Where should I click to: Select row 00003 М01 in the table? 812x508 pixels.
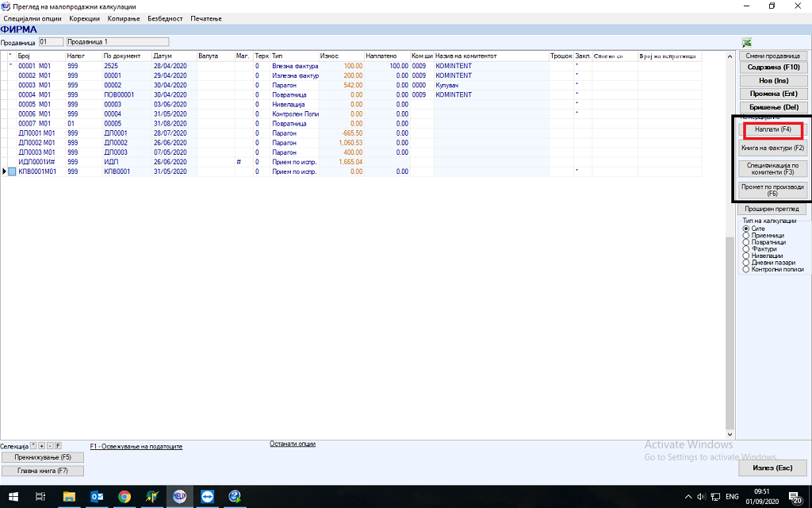click(x=32, y=85)
